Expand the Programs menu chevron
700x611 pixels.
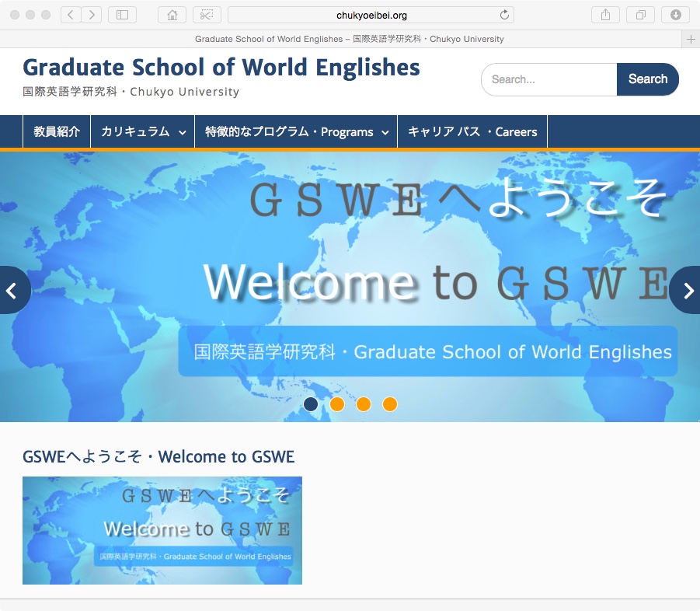385,133
